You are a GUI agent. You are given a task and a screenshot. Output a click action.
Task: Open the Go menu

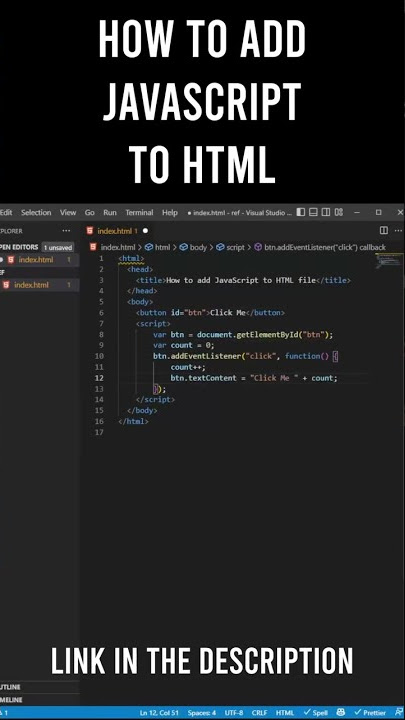point(90,213)
